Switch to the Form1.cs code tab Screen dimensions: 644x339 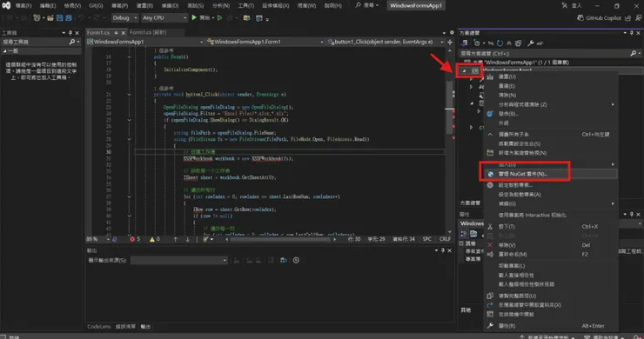click(x=98, y=32)
